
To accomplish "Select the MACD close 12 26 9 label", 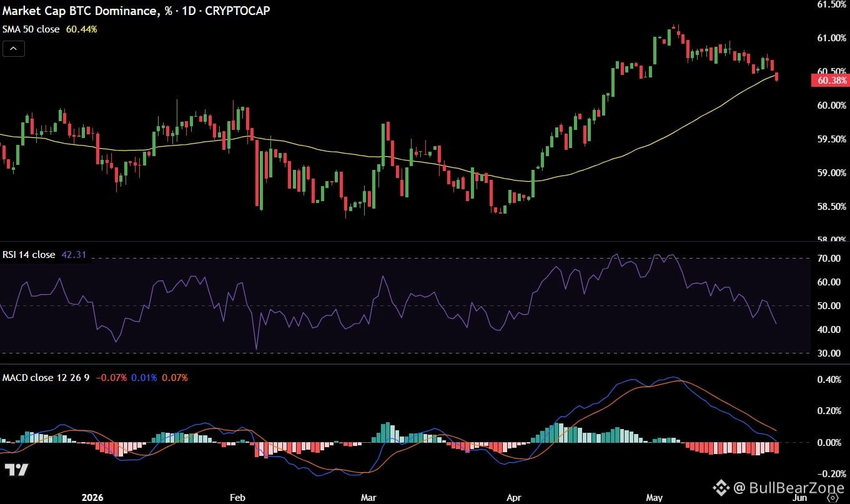I will [x=46, y=378].
